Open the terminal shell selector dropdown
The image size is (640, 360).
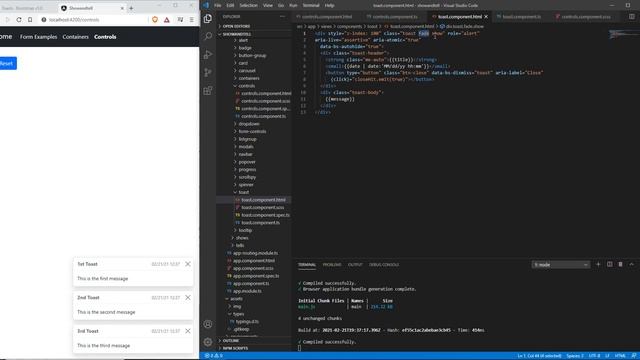(x=560, y=265)
